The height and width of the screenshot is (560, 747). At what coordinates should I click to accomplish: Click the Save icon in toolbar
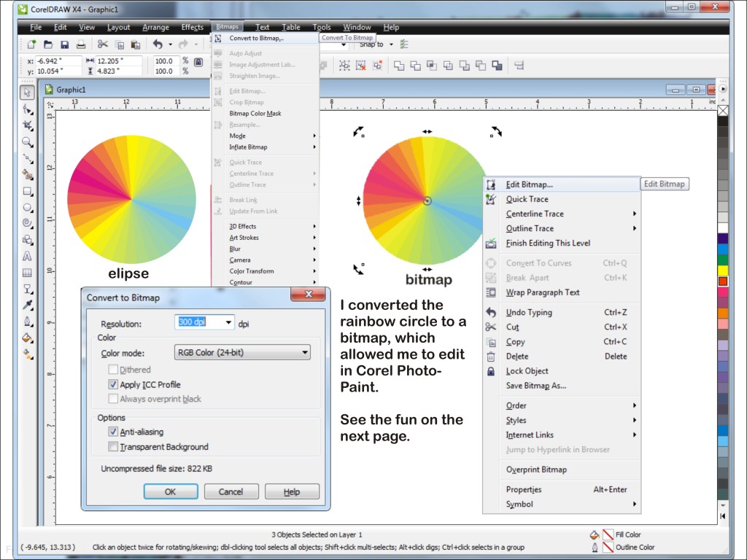64,44
